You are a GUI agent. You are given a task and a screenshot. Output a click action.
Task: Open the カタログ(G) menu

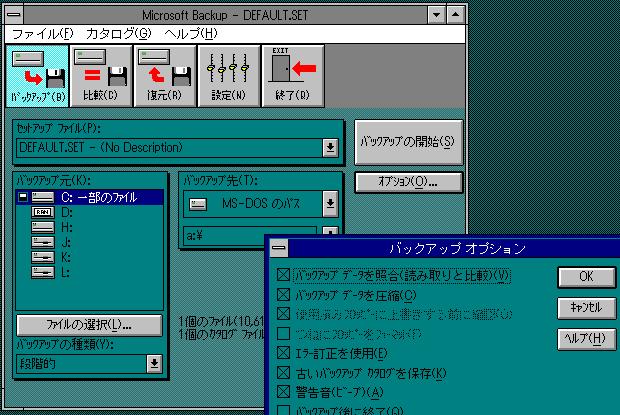point(119,34)
